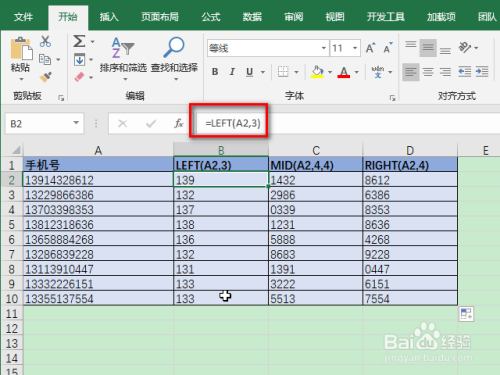Click the Quick Analysis icon below the table

click(466, 314)
